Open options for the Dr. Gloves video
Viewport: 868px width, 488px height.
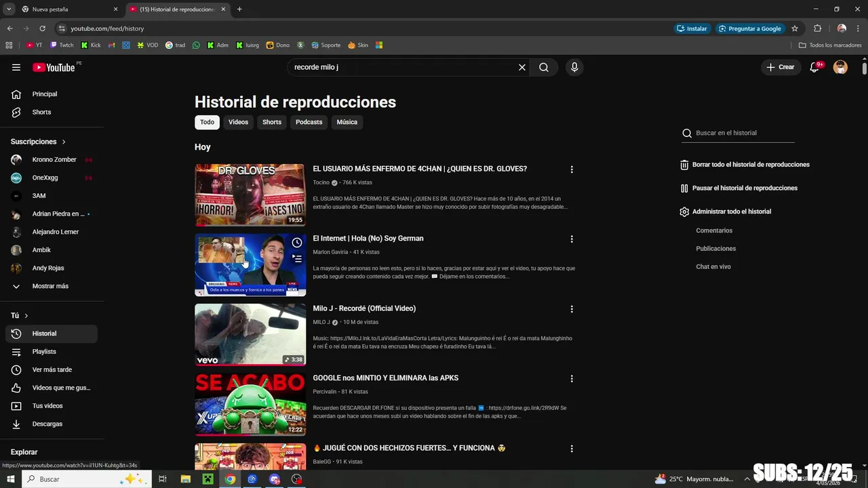[572, 169]
